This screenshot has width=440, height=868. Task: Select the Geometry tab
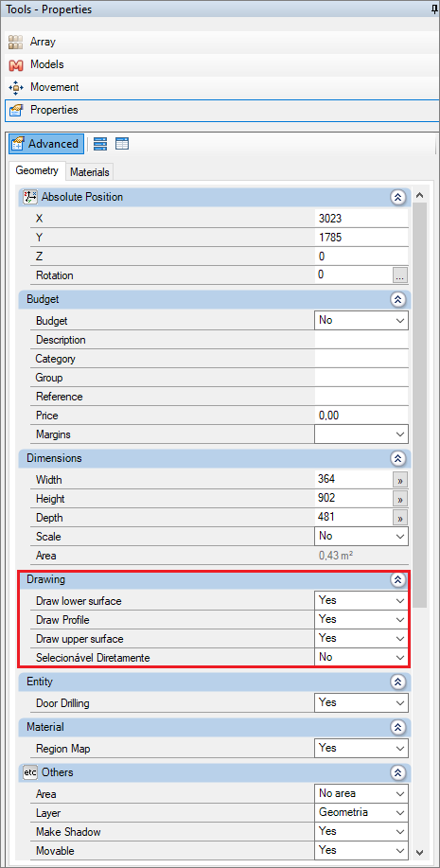tap(37, 170)
